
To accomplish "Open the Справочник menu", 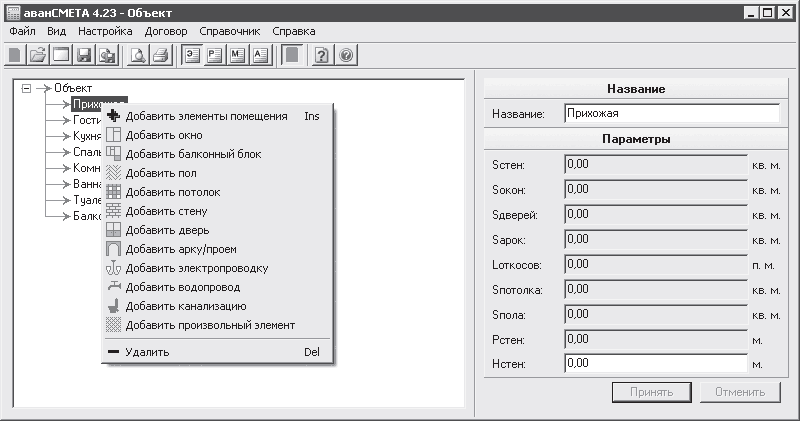I will [229, 31].
